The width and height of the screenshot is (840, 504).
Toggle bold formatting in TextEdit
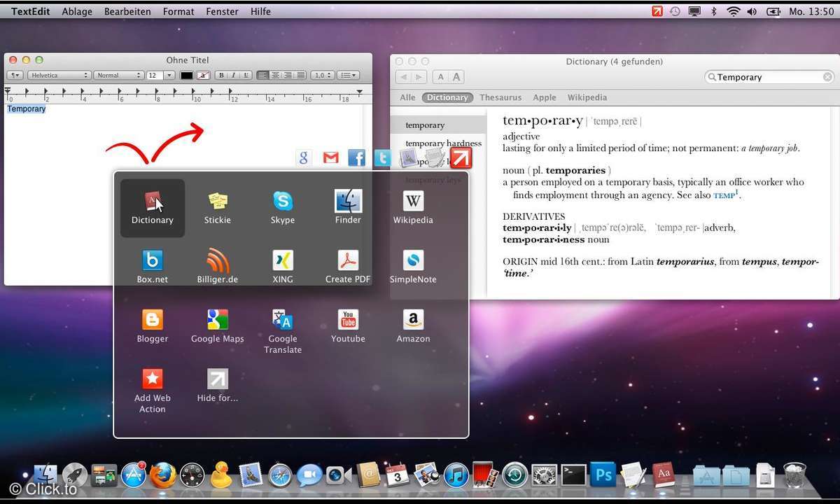click(221, 75)
